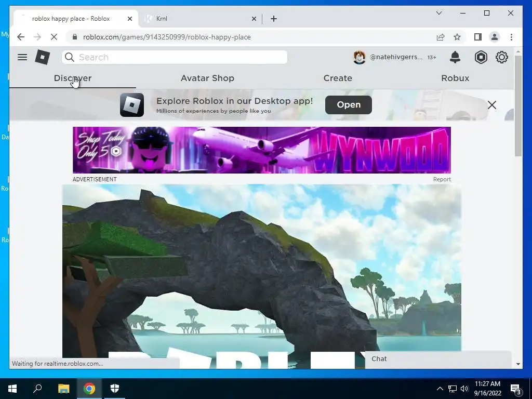Click the Roblox app logo in banner

(132, 105)
